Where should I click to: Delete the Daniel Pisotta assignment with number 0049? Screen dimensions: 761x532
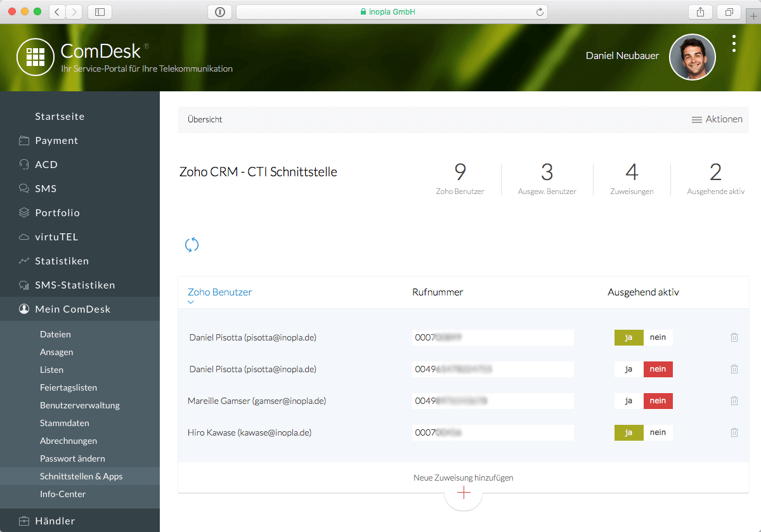pos(734,369)
